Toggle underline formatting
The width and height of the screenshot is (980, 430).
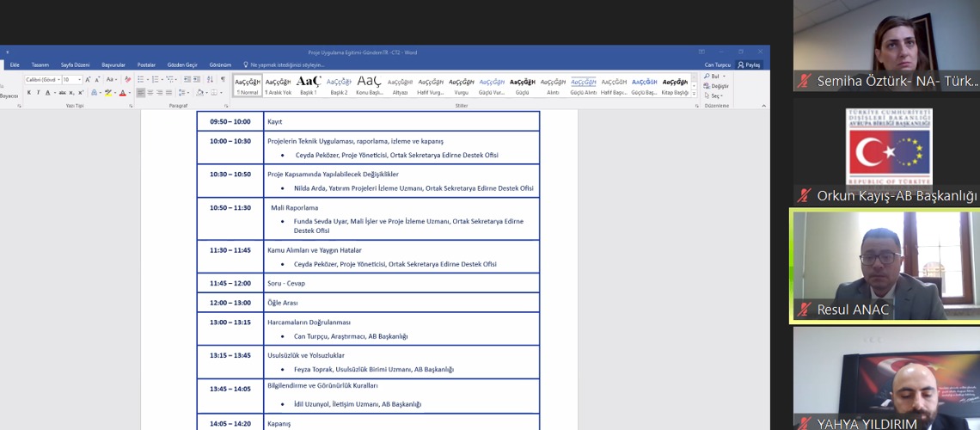pos(48,93)
